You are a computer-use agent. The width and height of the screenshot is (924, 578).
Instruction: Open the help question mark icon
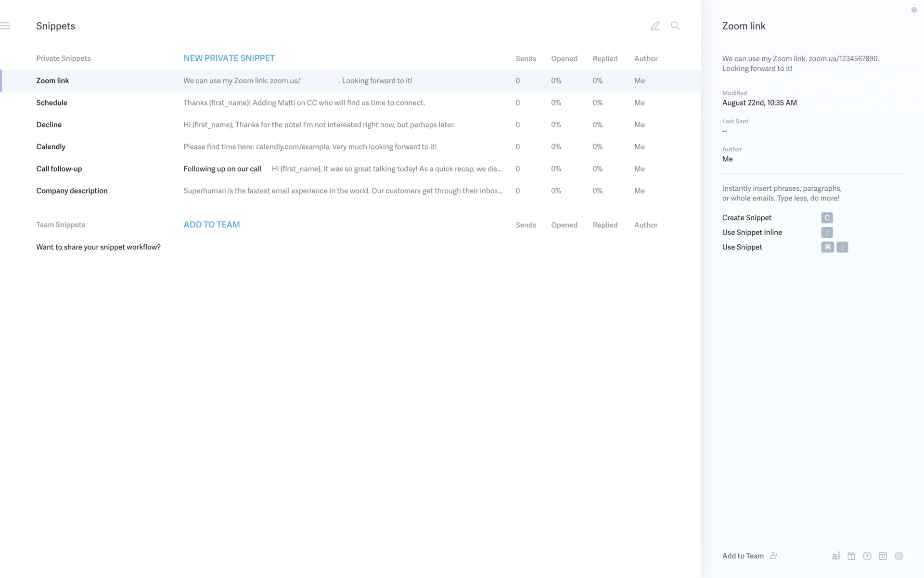tap(867, 556)
